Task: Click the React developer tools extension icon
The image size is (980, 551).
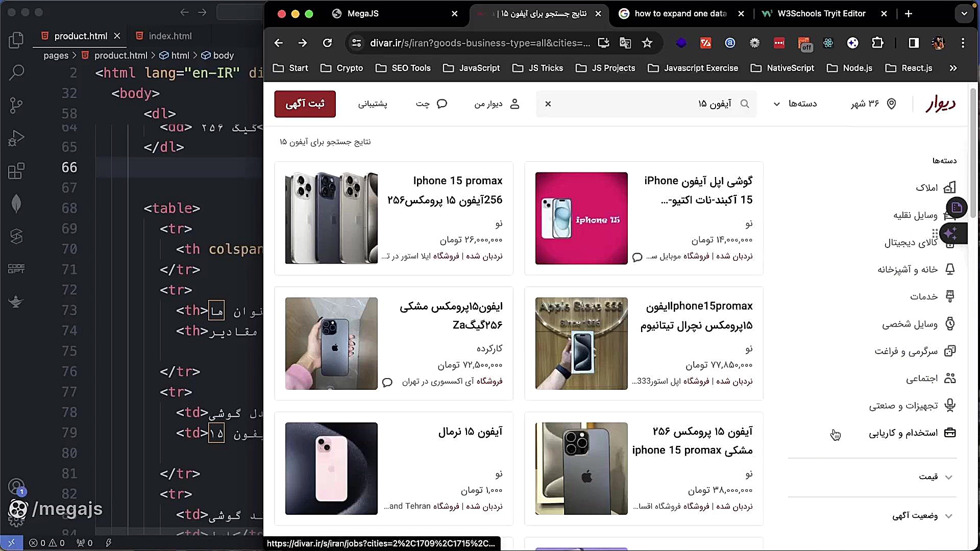Action: click(828, 43)
